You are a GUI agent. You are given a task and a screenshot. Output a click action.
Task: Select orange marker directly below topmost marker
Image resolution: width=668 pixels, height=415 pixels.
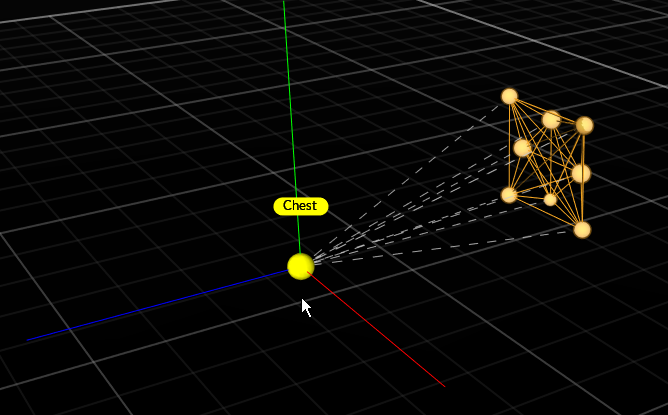[522, 148]
